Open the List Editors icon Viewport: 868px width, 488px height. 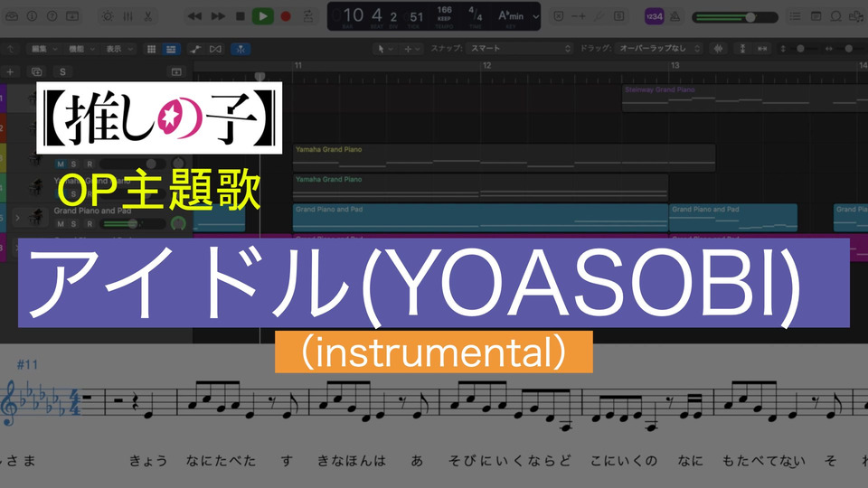795,16
